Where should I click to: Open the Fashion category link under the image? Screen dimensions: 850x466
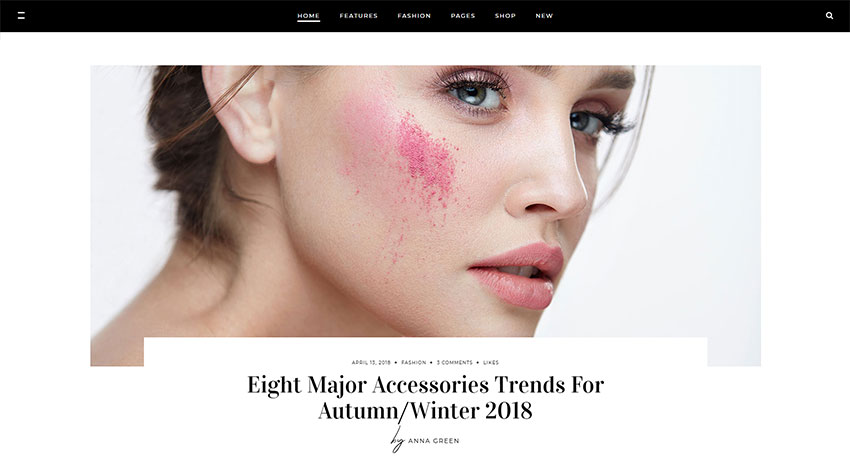414,363
